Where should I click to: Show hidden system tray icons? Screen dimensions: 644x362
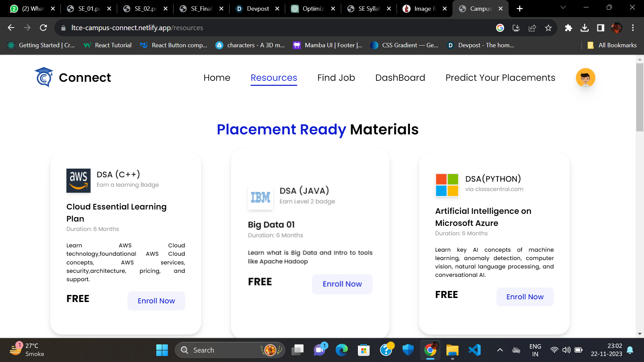500,350
